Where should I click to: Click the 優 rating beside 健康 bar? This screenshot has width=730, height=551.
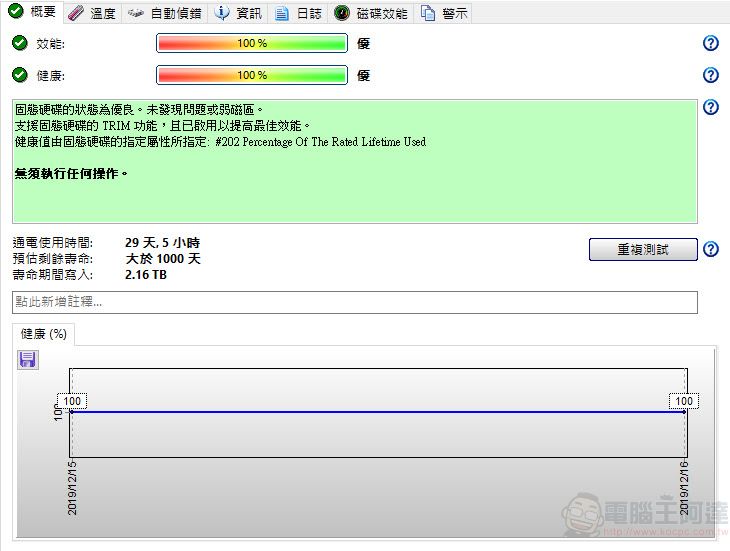364,75
